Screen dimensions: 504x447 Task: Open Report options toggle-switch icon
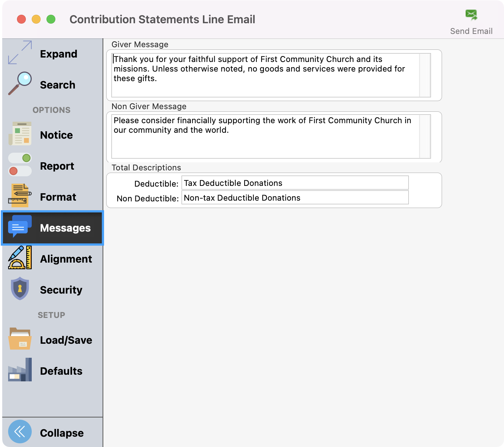(20, 165)
